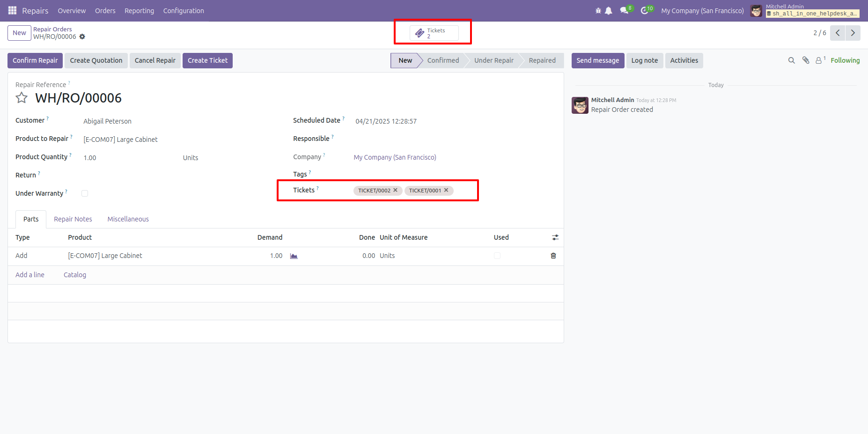Edit the Demand value 1.00 in parts line
This screenshot has height=434, width=868.
(276, 256)
